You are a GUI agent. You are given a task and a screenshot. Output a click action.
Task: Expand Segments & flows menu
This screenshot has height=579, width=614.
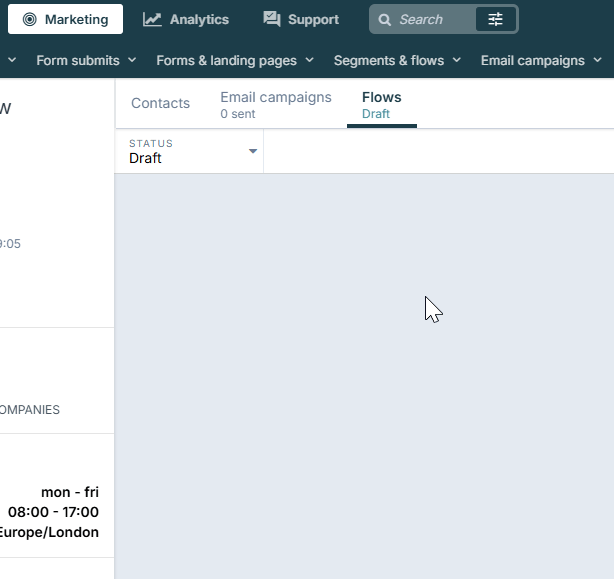pyautogui.click(x=397, y=60)
